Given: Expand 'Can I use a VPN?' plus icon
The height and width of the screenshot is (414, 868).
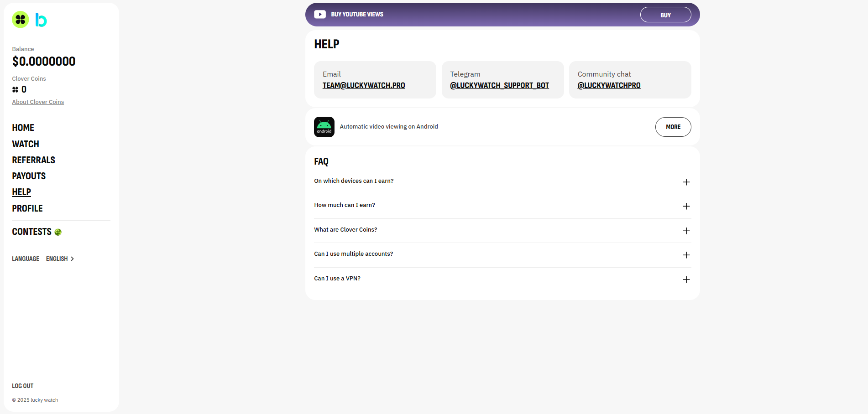Looking at the screenshot, I should tap(686, 279).
